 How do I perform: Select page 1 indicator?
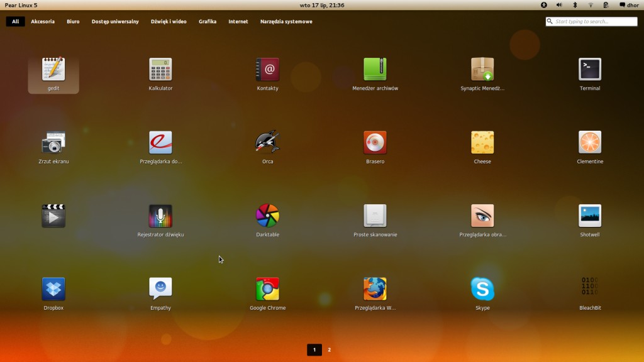[x=314, y=349]
